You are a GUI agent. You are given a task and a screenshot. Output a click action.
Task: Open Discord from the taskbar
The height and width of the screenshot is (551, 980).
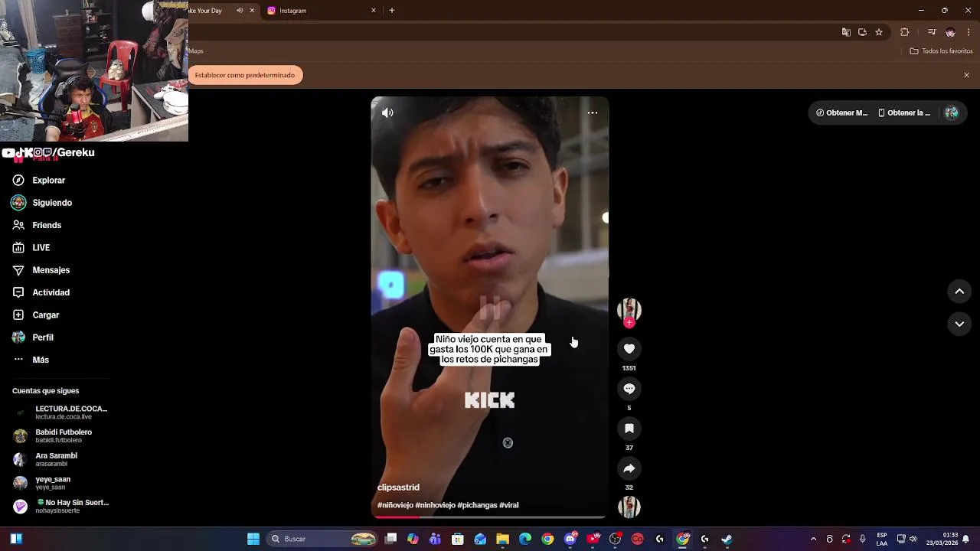[x=570, y=539]
